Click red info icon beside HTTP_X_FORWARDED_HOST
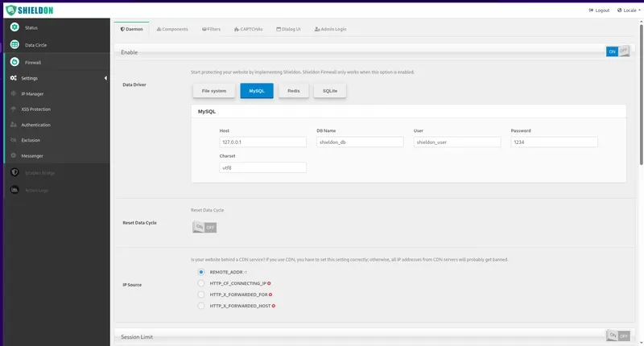Image resolution: width=644 pixels, height=346 pixels. pyautogui.click(x=274, y=306)
